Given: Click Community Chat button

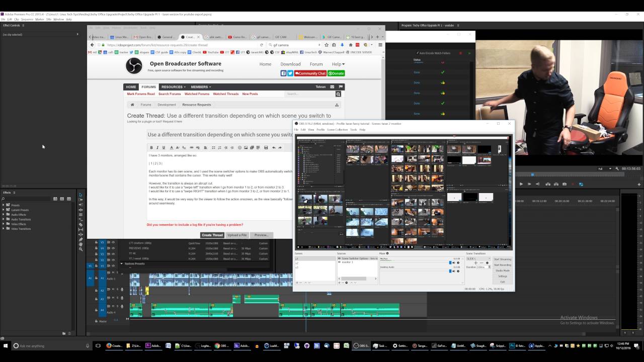Looking at the screenshot, I should 310,73.
